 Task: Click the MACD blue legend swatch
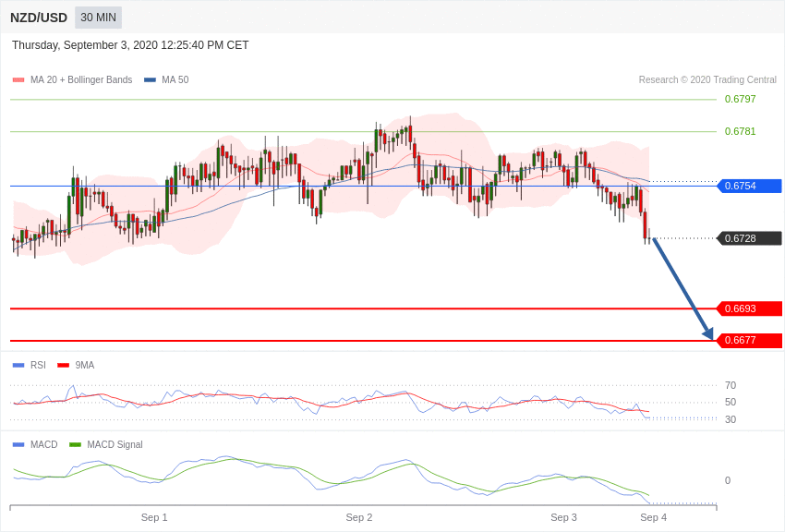(x=18, y=444)
